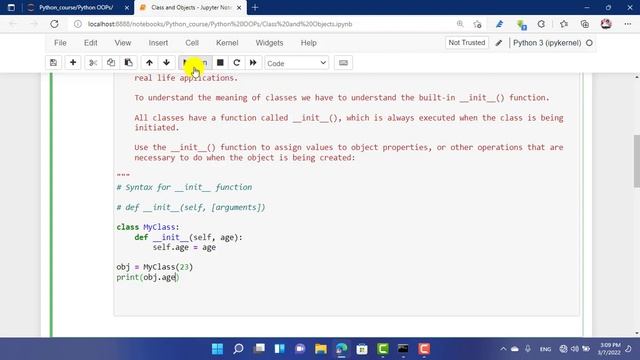Open the Kernel menu
Image resolution: width=640 pixels, height=360 pixels.
tap(227, 43)
